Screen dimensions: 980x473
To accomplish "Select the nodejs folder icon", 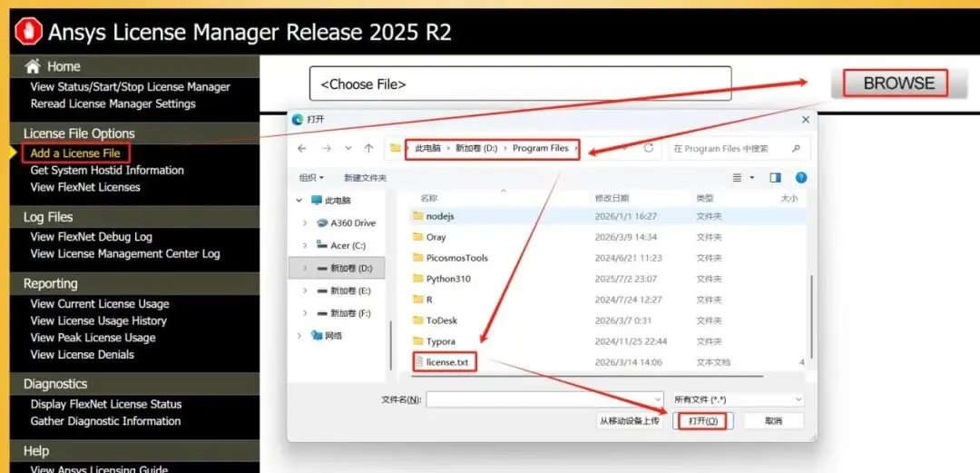I will [418, 216].
